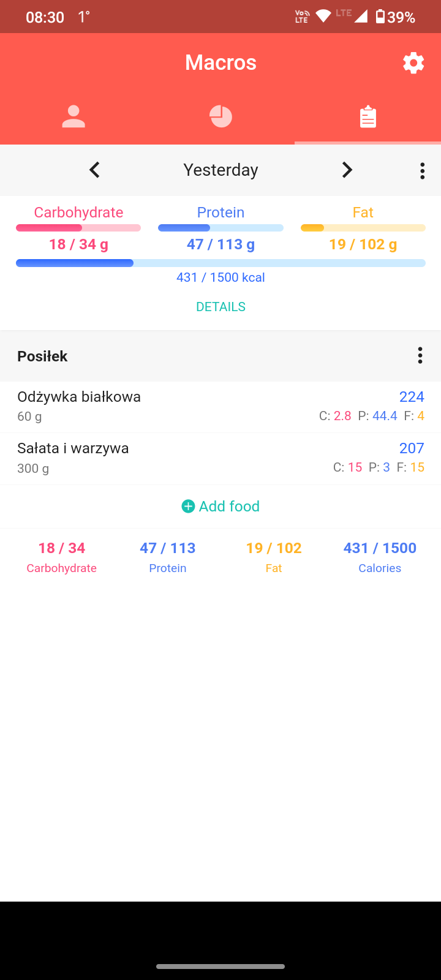
Task: Switch to the profile person tab
Action: [73, 116]
